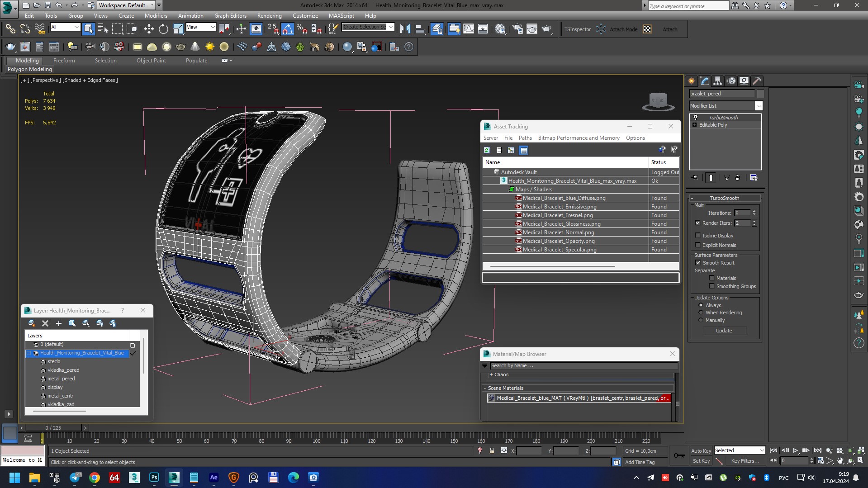Open the Hierarchy command panel tab
This screenshot has height=488, width=868.
point(717,81)
